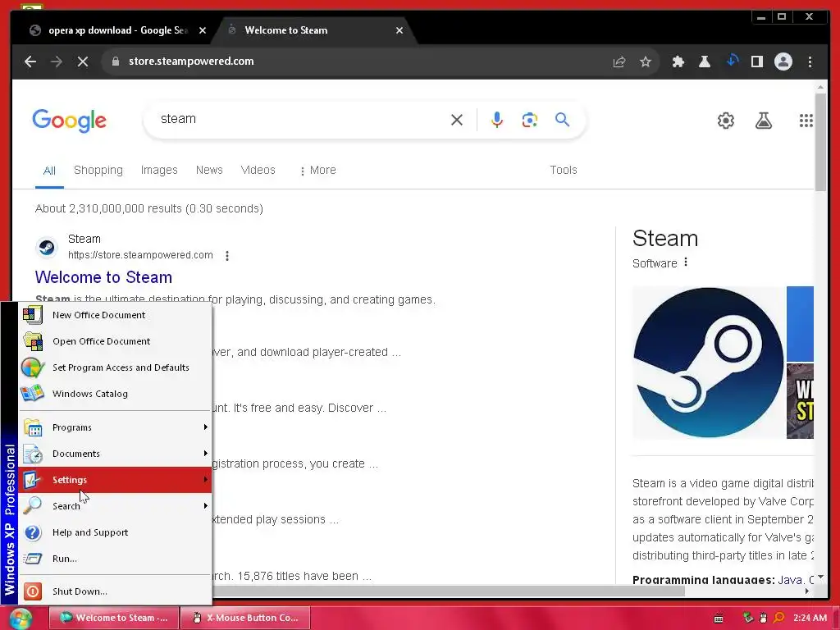Click the taskbar clock 2:24 AM
The height and width of the screenshot is (630, 840).
(810, 618)
